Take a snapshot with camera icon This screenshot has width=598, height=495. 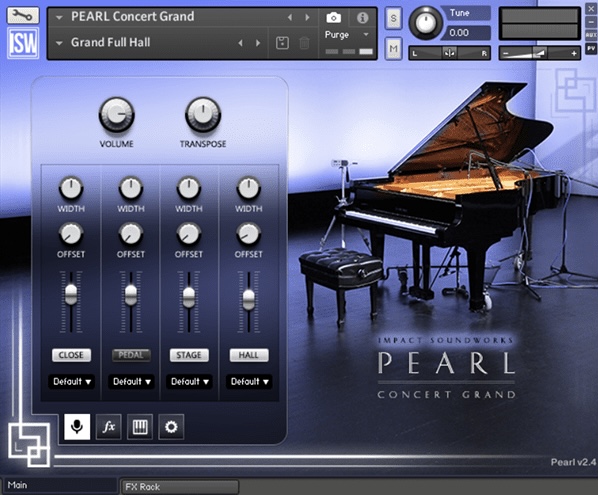point(334,18)
